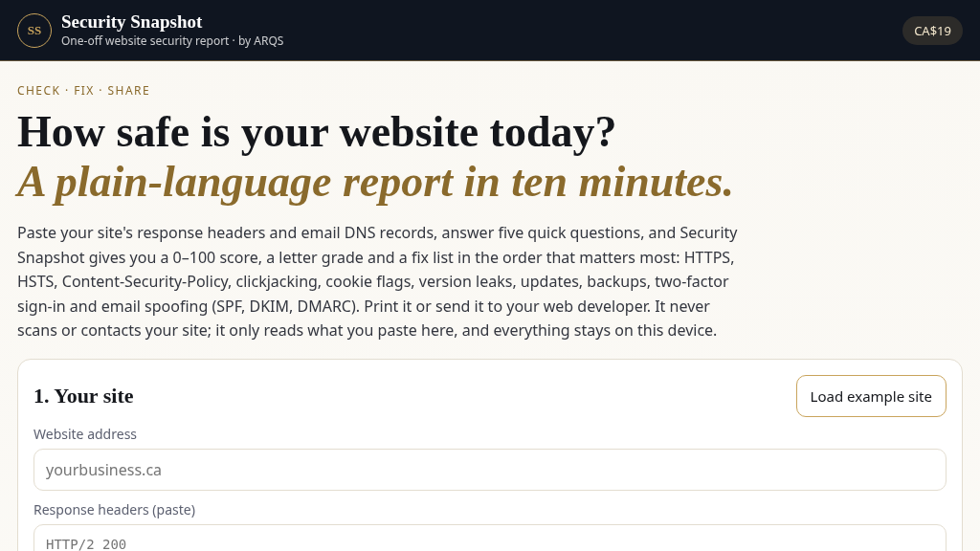Viewport: 980px width, 551px height.
Task: Click the Security Snapshot title
Action: click(132, 22)
